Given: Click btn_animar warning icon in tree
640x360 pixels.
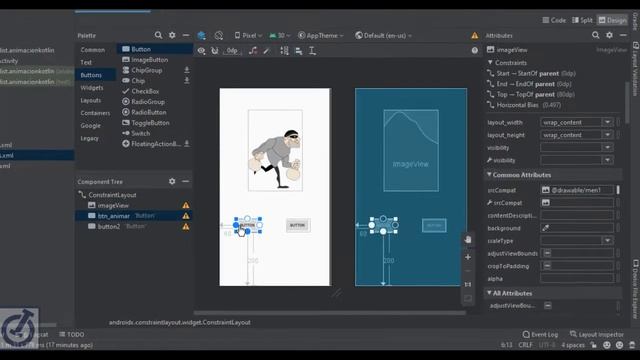Looking at the screenshot, I should (x=186, y=216).
